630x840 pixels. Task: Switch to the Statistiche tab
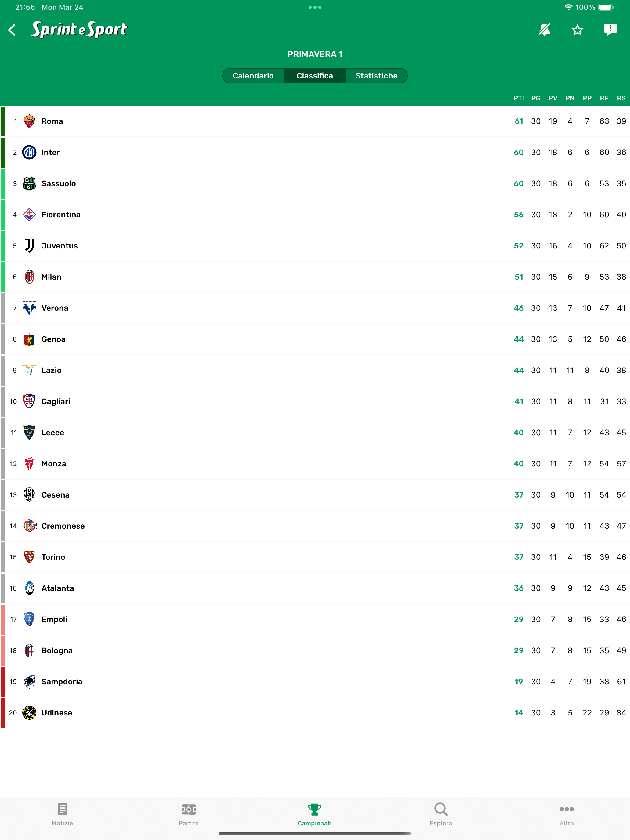pyautogui.click(x=376, y=76)
